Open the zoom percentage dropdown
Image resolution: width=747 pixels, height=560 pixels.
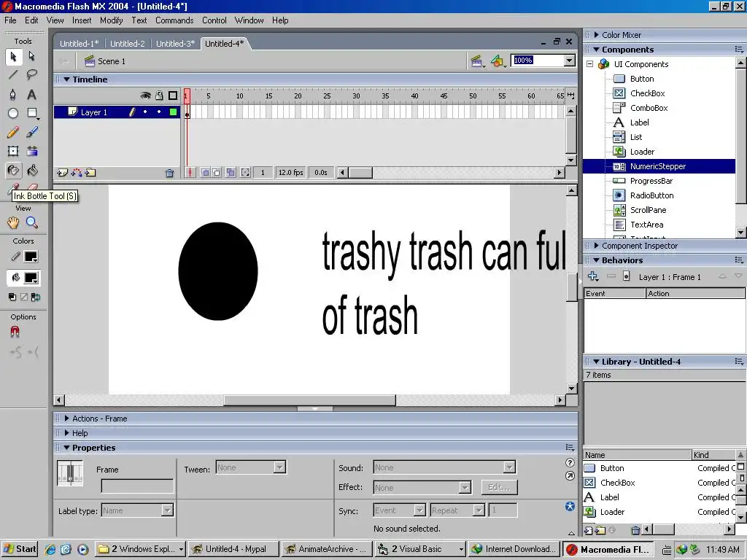click(x=570, y=61)
